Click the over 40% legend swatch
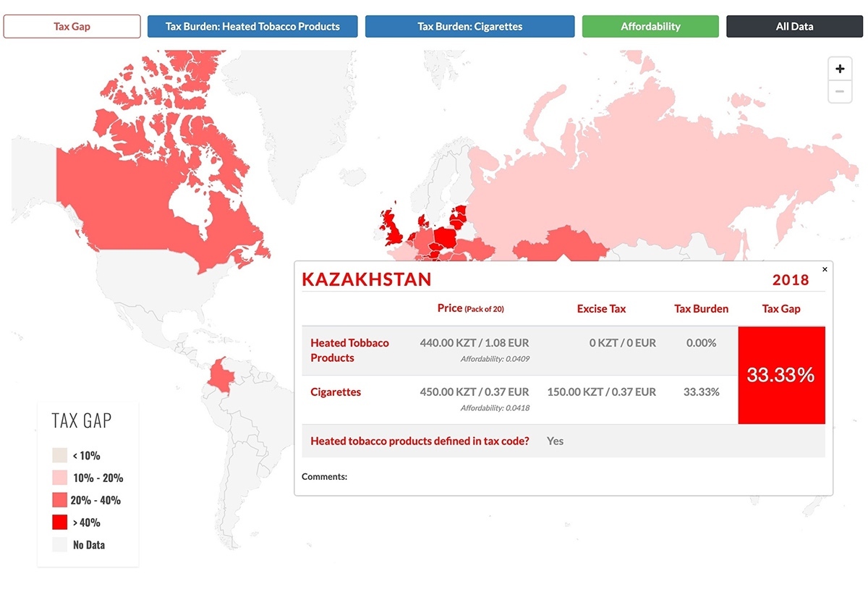This screenshot has width=868, height=592. 59,523
